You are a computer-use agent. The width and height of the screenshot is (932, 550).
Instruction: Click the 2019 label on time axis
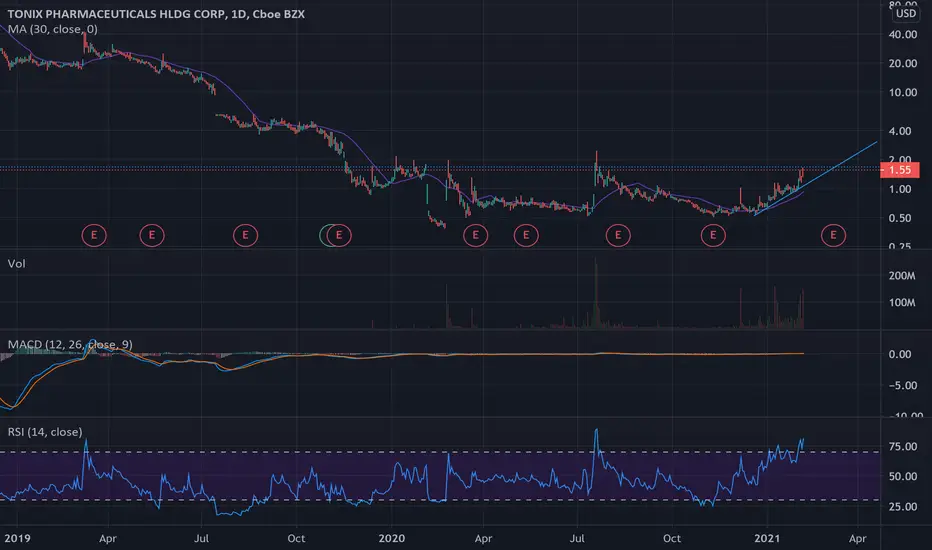[17, 538]
